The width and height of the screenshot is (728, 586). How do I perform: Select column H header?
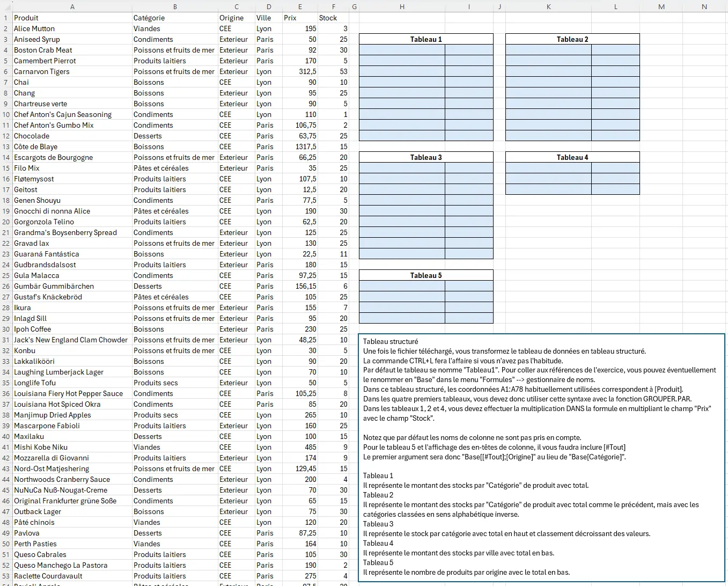point(402,6)
